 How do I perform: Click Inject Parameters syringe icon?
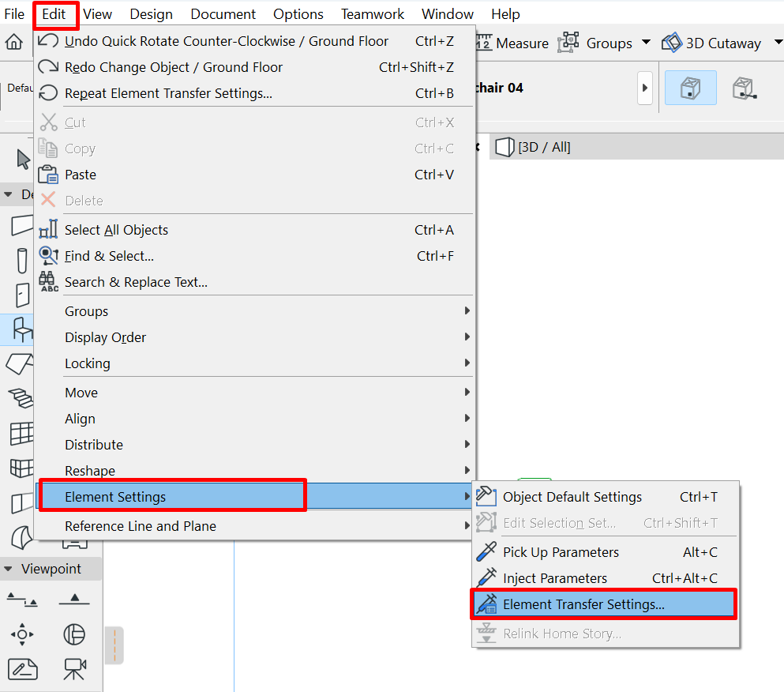tap(486, 578)
